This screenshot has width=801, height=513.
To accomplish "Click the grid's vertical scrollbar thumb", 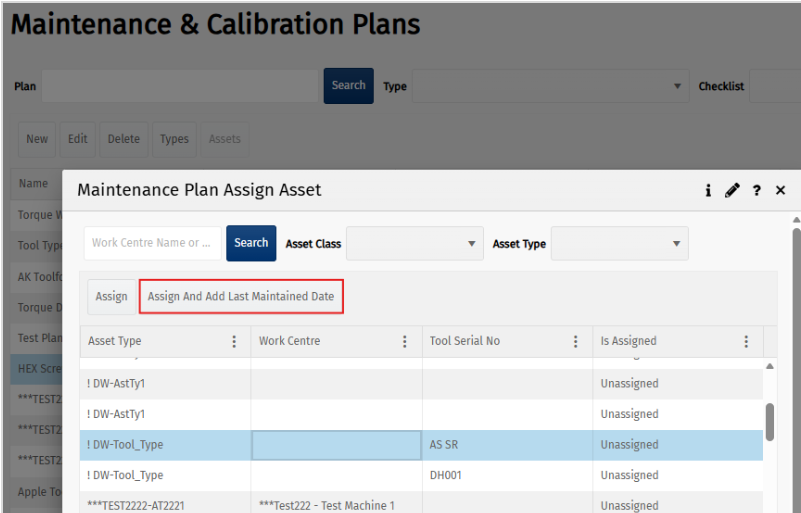I will point(769,421).
